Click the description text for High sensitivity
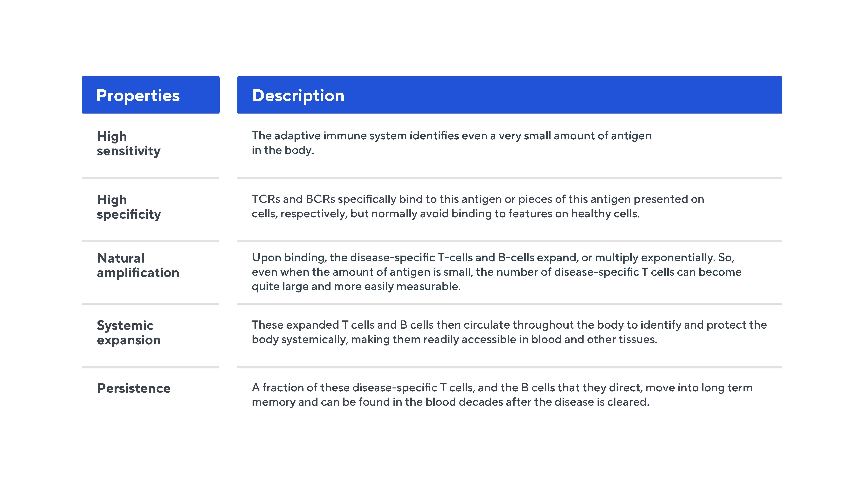 pos(451,143)
